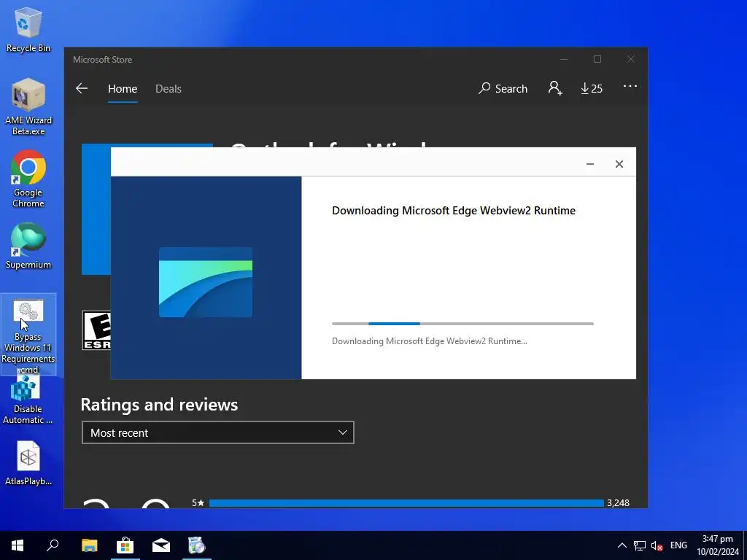
Task: Click the Downloading Microsoft Edge Webview2 Runtime title
Action: click(454, 211)
